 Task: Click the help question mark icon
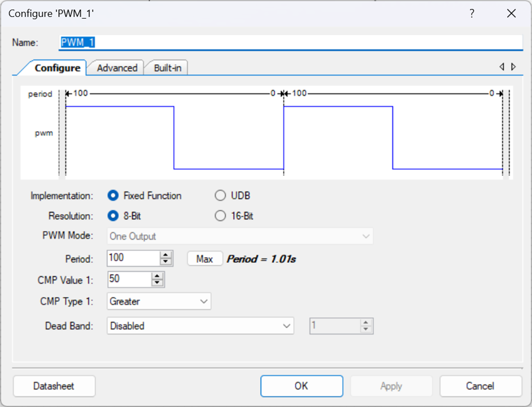click(x=472, y=14)
